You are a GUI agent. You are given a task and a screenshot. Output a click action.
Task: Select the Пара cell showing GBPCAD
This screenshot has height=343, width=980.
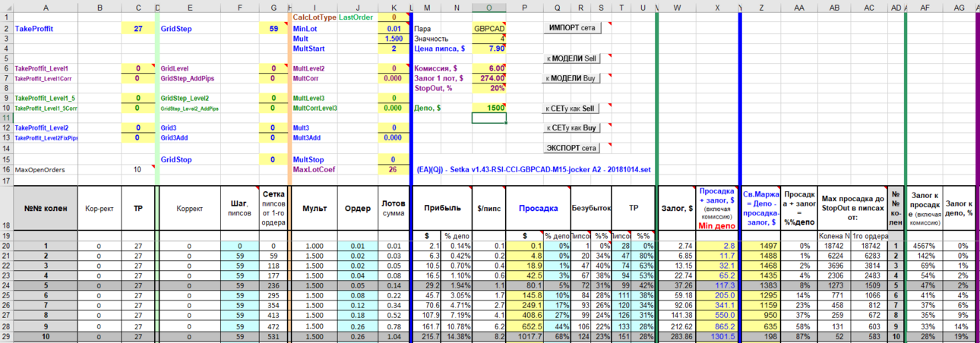[488, 28]
